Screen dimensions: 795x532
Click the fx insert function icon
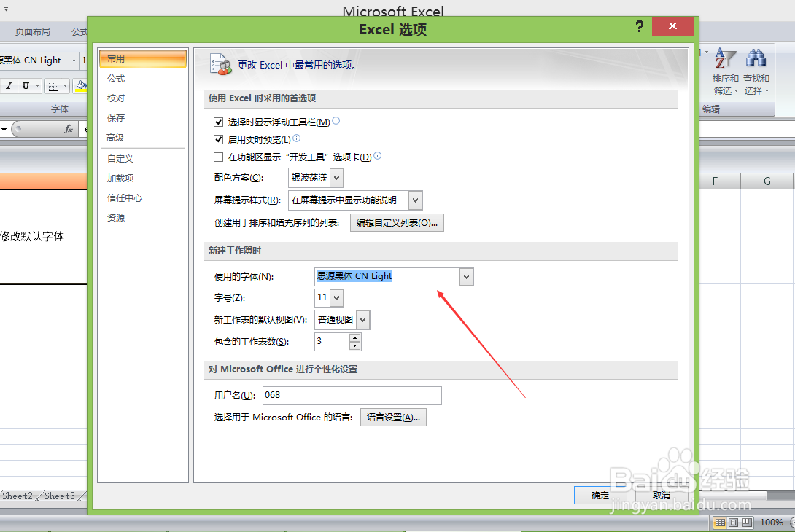[69, 129]
